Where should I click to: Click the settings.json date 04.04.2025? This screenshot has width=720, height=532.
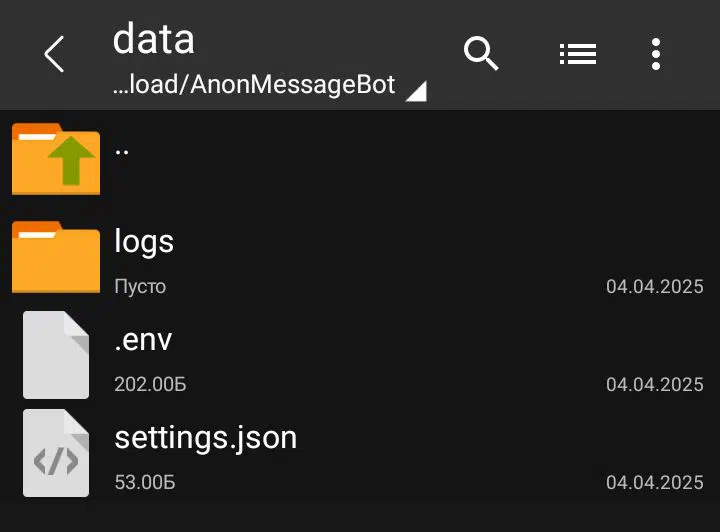click(655, 482)
